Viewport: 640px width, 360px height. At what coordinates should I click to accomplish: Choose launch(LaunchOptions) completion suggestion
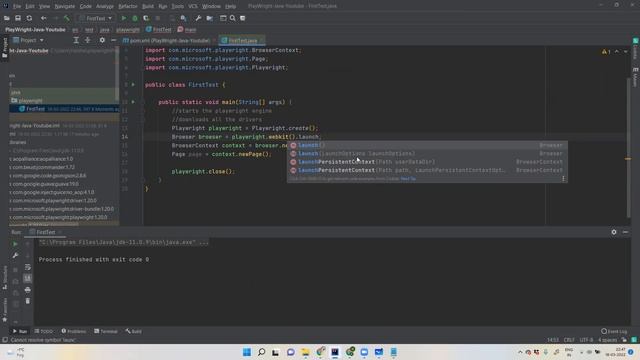point(427,153)
